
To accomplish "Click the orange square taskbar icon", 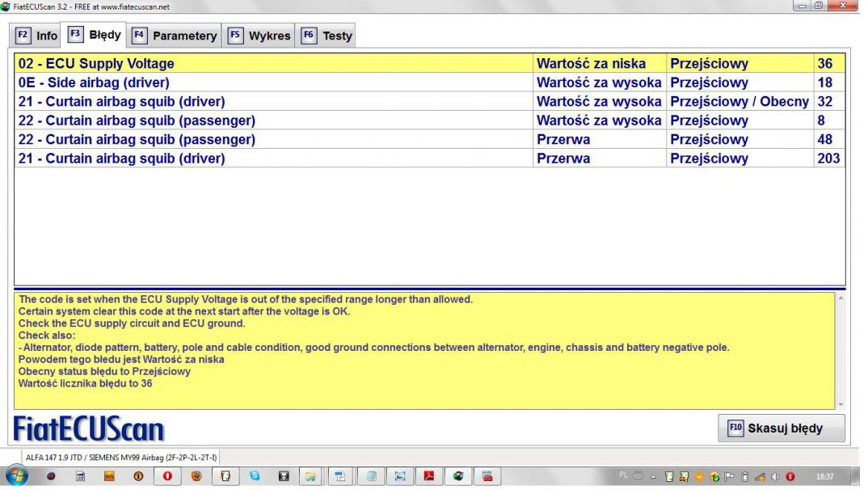I will tap(109, 476).
